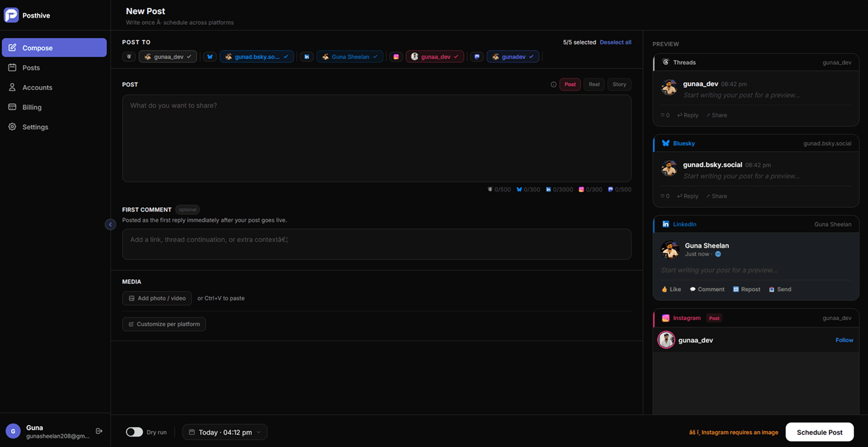Open the Today 04:12 pm schedule dropdown
The image size is (868, 447).
click(225, 432)
